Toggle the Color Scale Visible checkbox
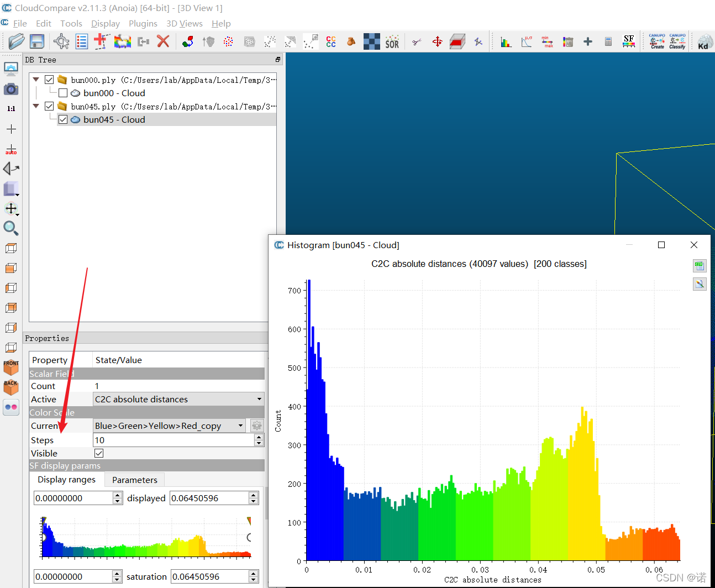Viewport: 715px width, 588px height. pyautogui.click(x=98, y=453)
